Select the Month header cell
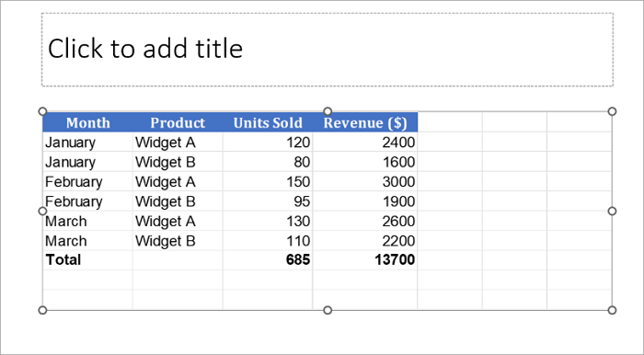The width and height of the screenshot is (644, 355). click(87, 122)
